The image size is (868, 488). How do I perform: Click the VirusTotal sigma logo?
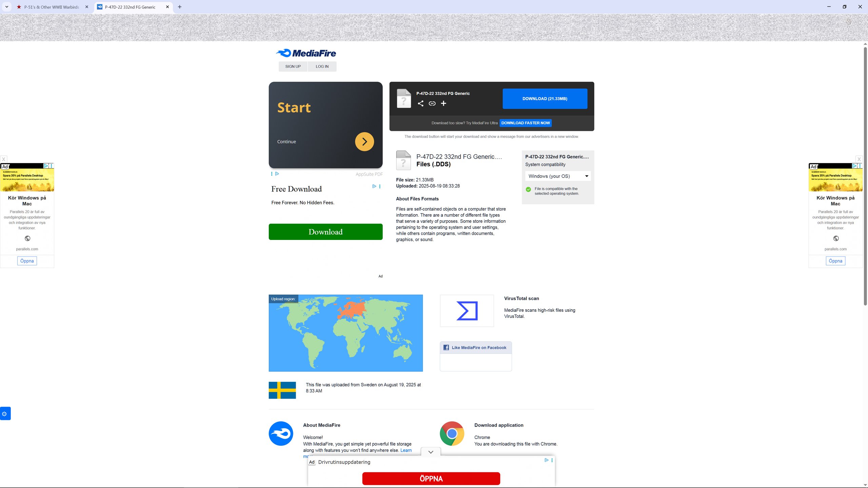(467, 311)
